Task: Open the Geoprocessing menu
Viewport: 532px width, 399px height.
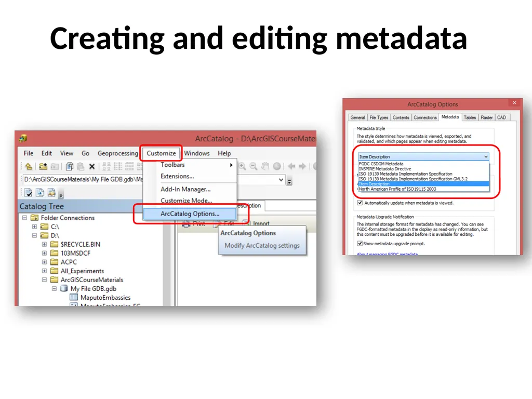Action: click(118, 153)
